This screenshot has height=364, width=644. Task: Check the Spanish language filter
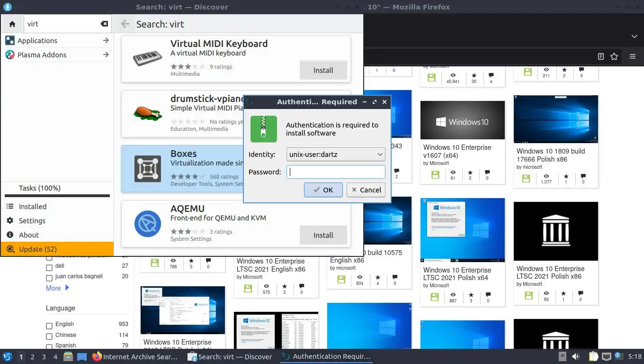pos(49,346)
